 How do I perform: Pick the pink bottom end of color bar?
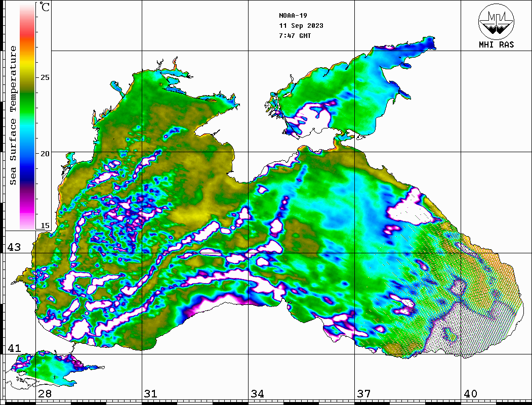pos(27,222)
